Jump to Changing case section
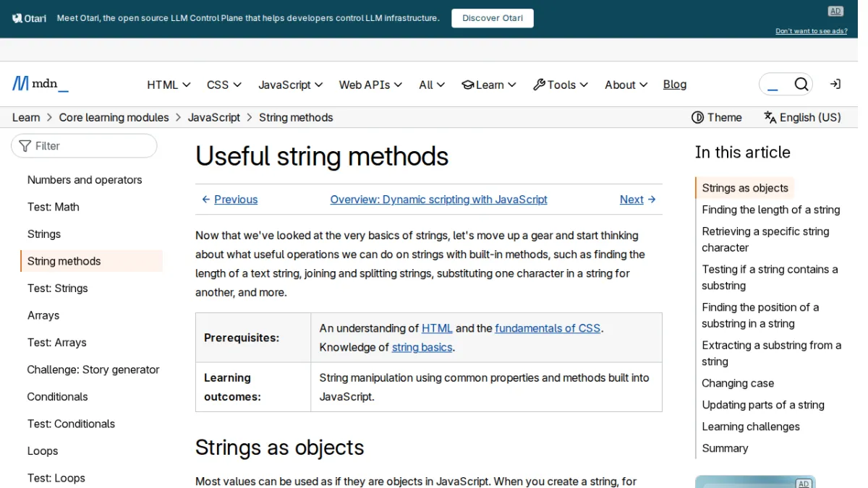Viewport: 868px width, 488px height. [x=738, y=383]
